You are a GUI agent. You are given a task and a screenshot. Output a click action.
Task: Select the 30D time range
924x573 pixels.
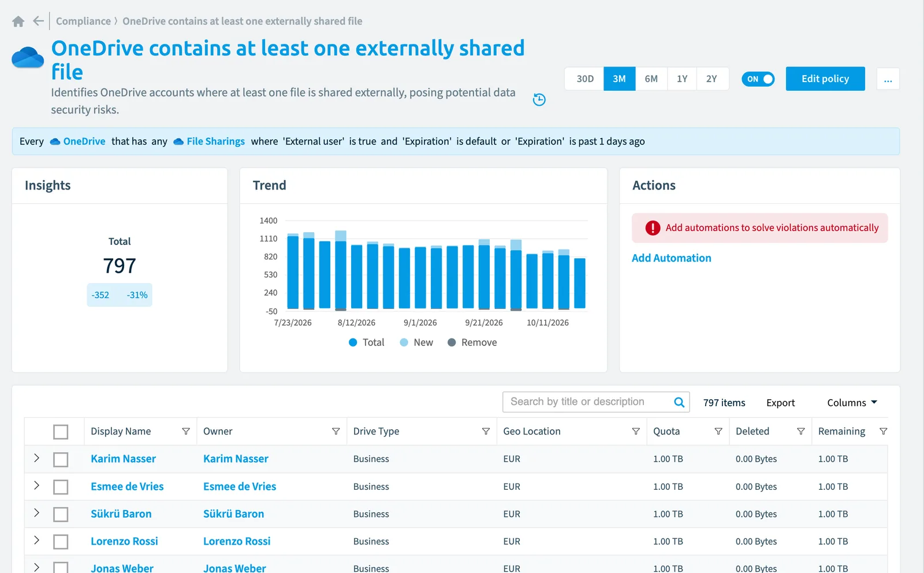585,79
